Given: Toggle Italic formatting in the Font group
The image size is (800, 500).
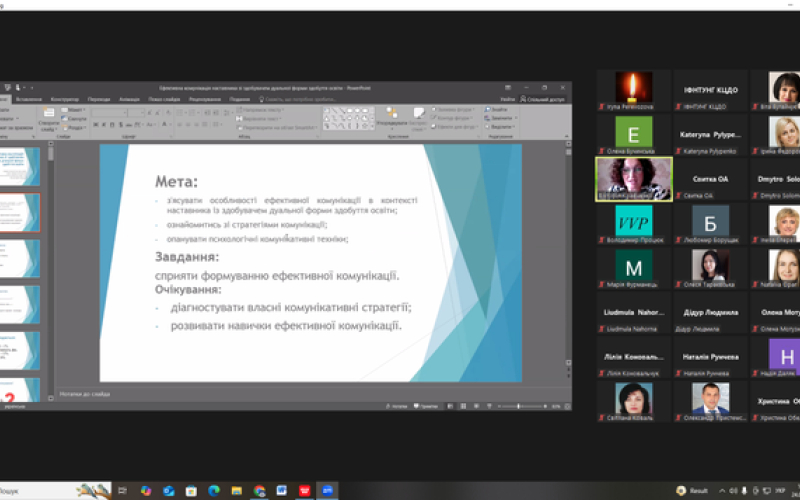Looking at the screenshot, I should tap(104, 124).
